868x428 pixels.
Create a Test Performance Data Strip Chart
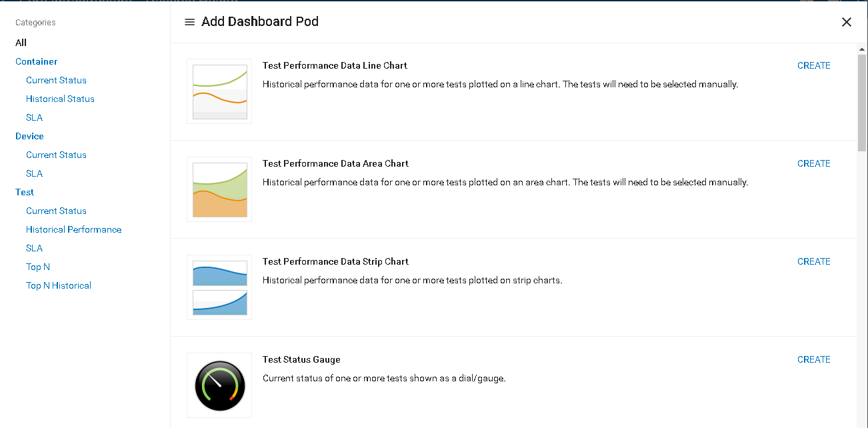coord(813,261)
